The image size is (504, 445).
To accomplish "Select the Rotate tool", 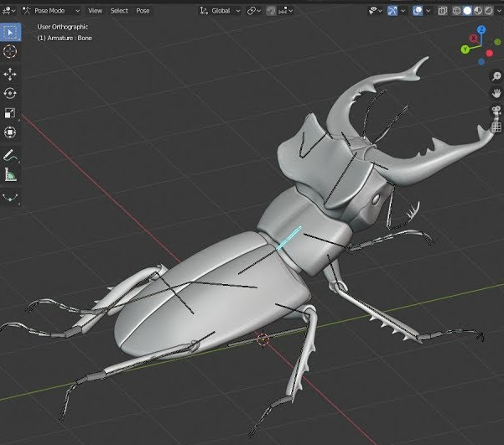I will [x=10, y=94].
